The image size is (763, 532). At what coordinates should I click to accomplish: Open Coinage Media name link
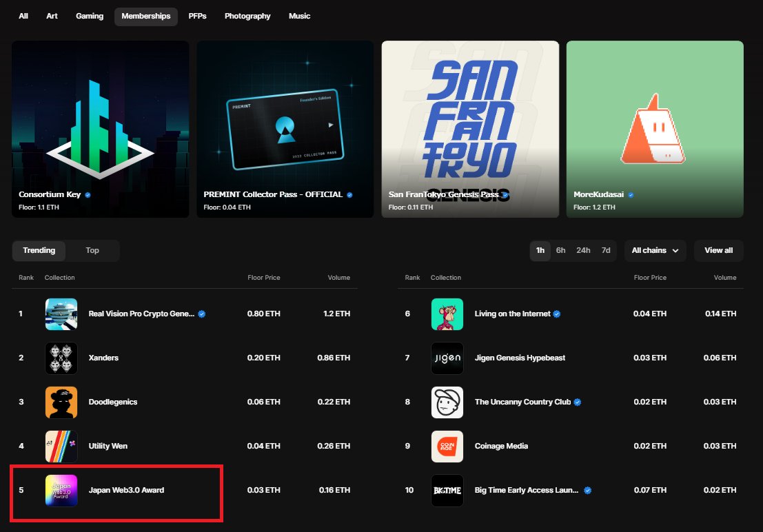[501, 446]
